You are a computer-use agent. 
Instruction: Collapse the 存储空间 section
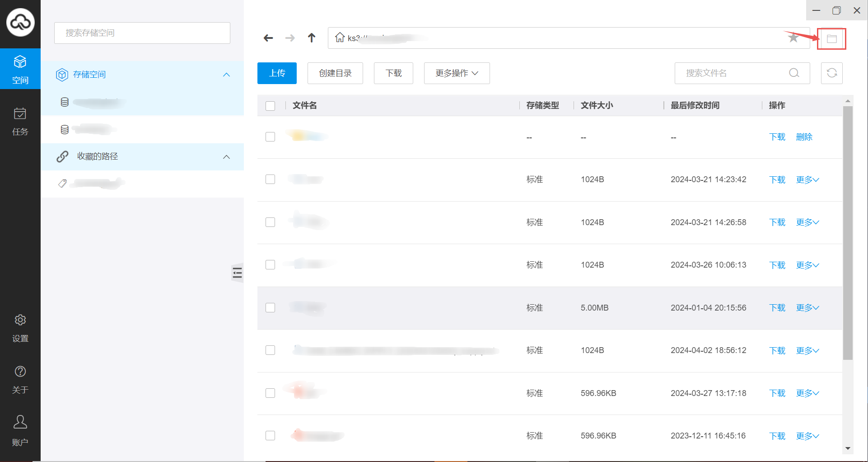coord(226,75)
